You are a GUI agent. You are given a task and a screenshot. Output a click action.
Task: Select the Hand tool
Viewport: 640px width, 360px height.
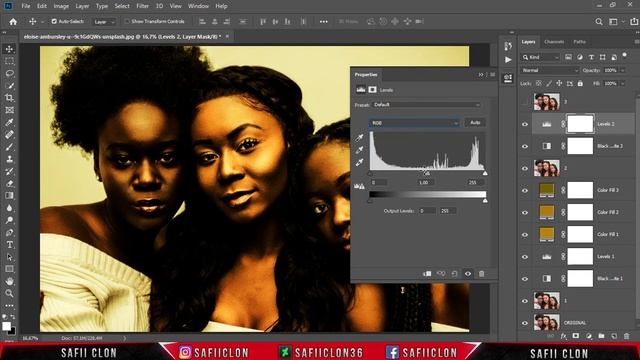point(9,281)
